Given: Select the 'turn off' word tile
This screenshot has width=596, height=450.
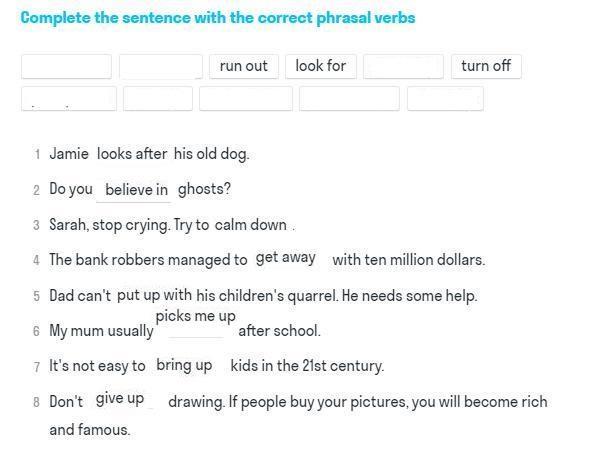Looking at the screenshot, I should pos(486,67).
